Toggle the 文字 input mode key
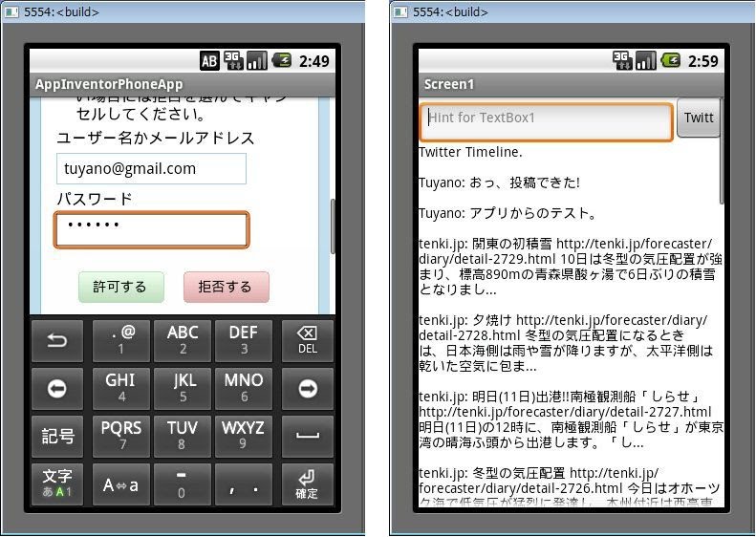 pos(57,483)
